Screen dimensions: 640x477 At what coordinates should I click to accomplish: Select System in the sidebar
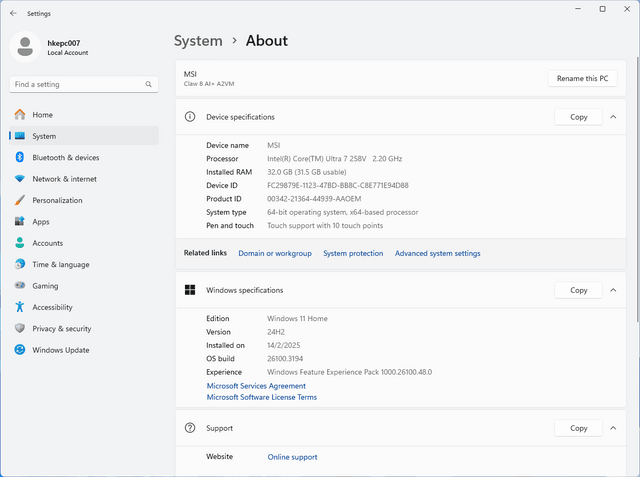click(84, 136)
